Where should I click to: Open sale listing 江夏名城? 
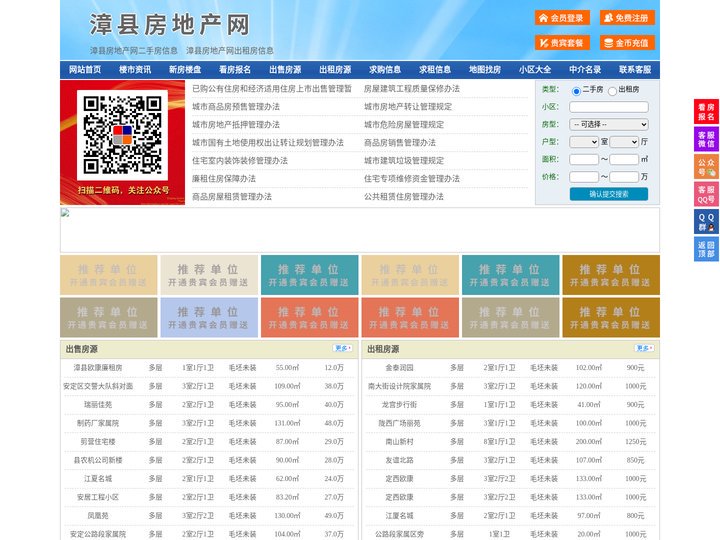98,478
